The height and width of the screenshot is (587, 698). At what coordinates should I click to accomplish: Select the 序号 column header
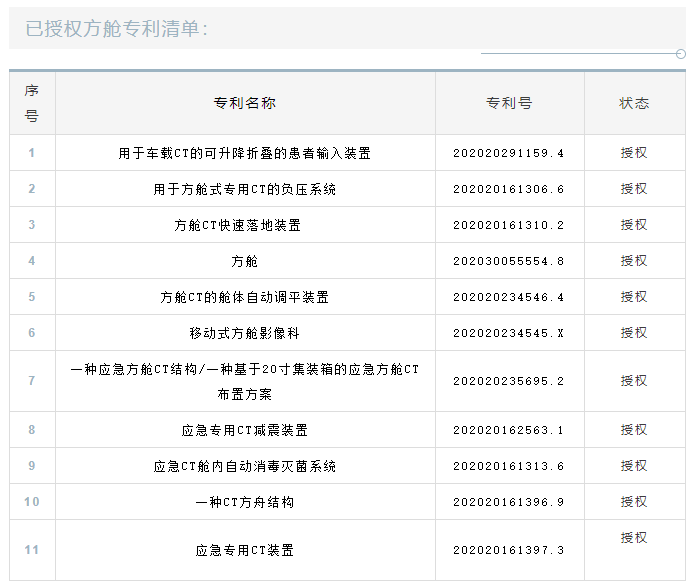(x=32, y=103)
